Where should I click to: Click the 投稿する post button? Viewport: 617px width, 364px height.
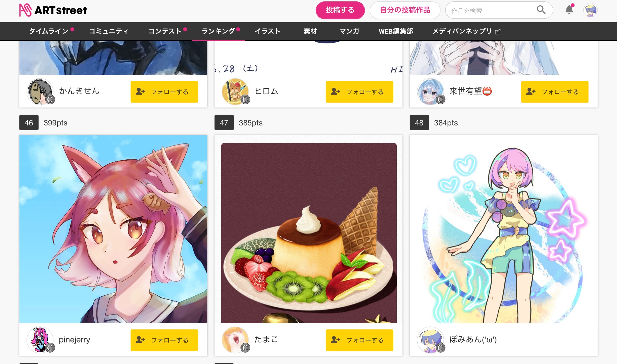click(x=340, y=10)
